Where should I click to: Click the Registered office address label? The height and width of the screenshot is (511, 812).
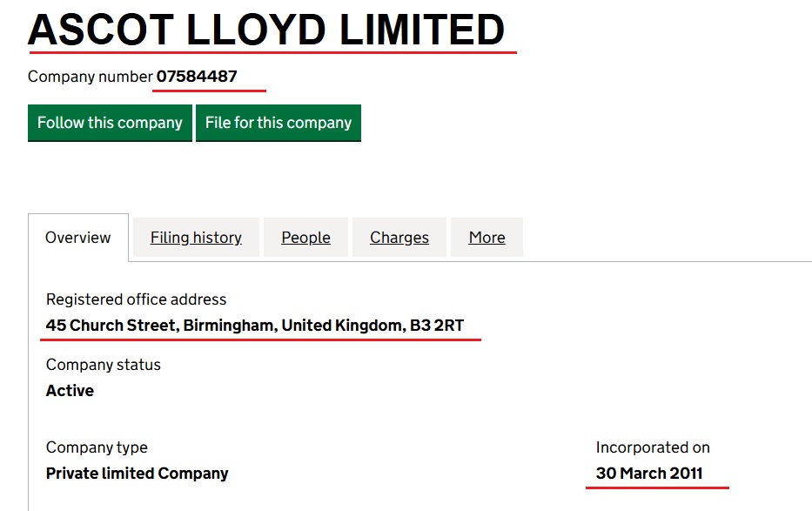tap(136, 299)
